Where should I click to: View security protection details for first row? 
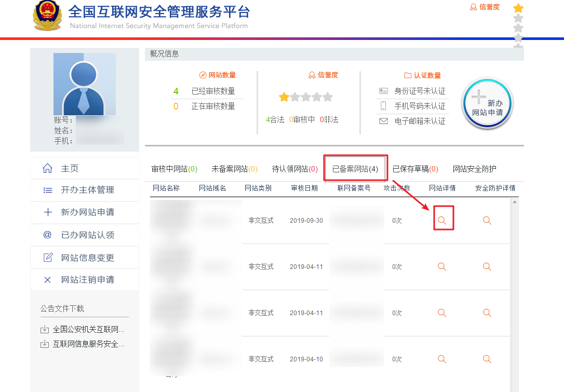487,221
